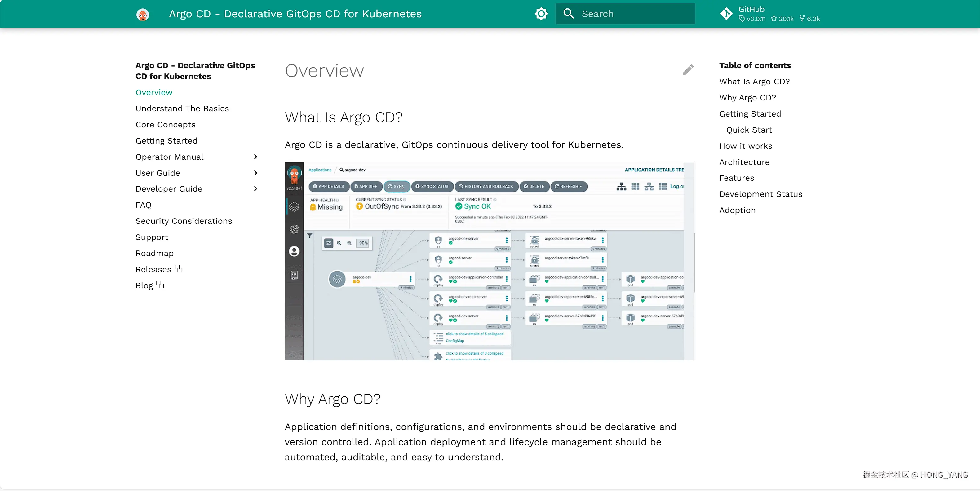Expand the User Guide section chevron
This screenshot has height=491, width=980.
coord(255,173)
